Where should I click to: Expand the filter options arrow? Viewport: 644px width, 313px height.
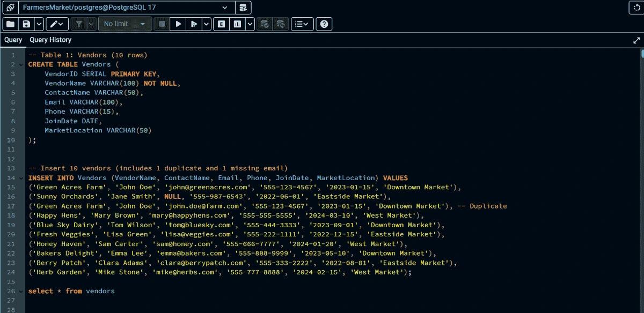(x=91, y=24)
